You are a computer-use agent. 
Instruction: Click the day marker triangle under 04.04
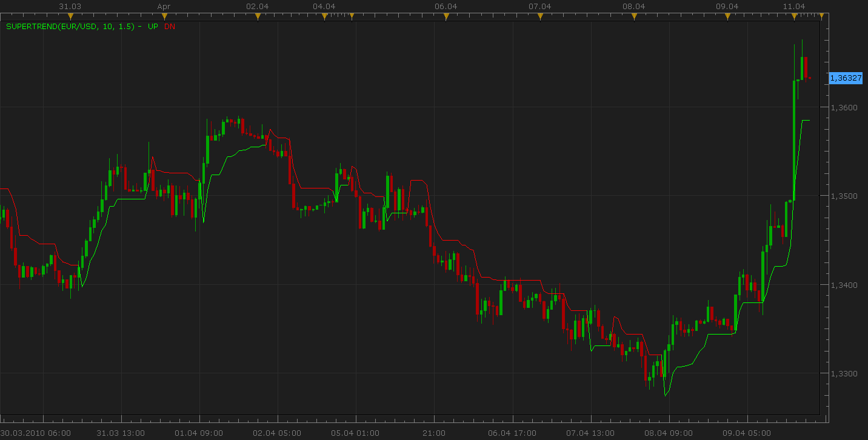click(325, 16)
